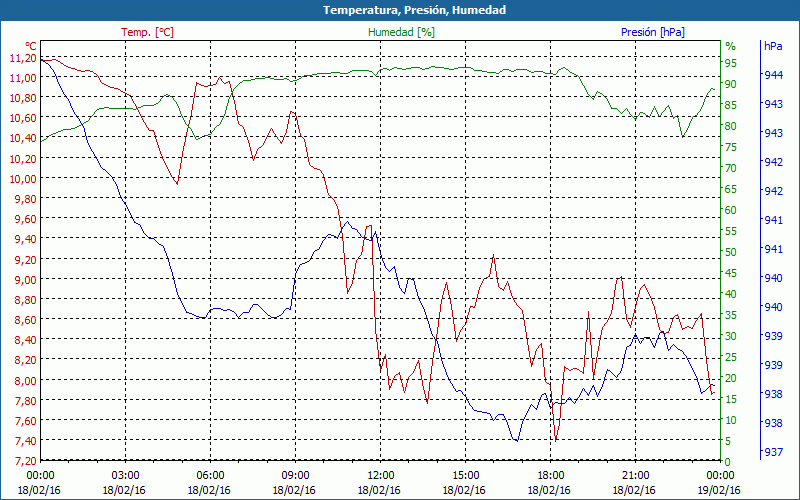Click the "9,80" temperature axis value
Image resolution: width=800 pixels, height=500 pixels.
click(x=26, y=199)
